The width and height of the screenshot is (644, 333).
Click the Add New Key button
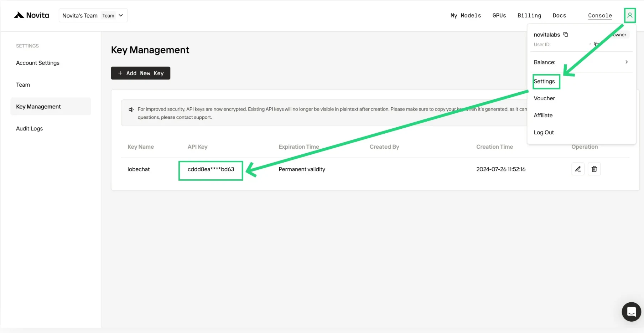141,73
